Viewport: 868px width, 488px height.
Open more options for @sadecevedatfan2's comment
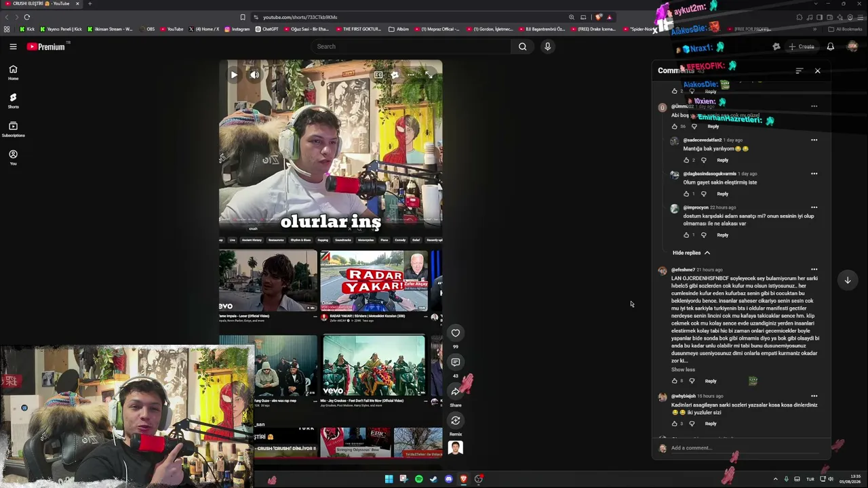tap(814, 140)
